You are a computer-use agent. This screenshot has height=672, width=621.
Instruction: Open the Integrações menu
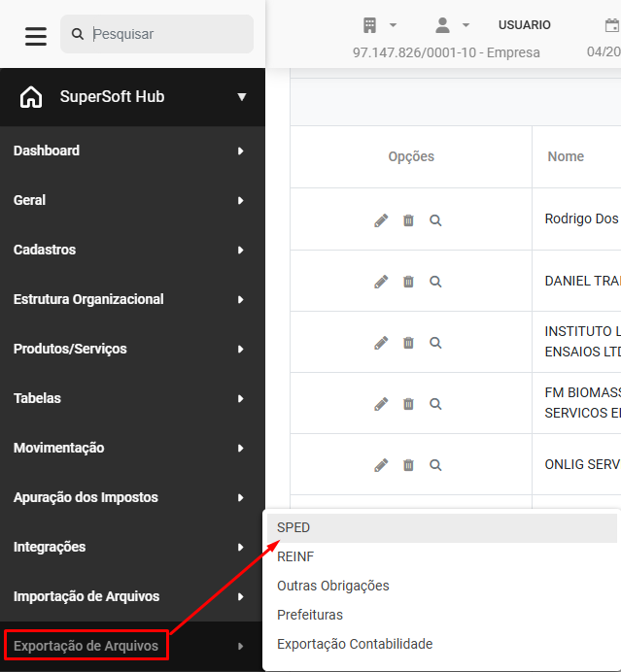pyautogui.click(x=132, y=548)
